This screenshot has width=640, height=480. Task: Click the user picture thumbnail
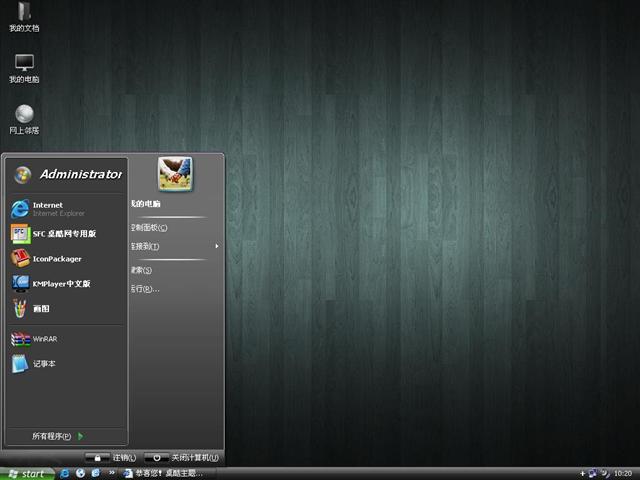[175, 174]
